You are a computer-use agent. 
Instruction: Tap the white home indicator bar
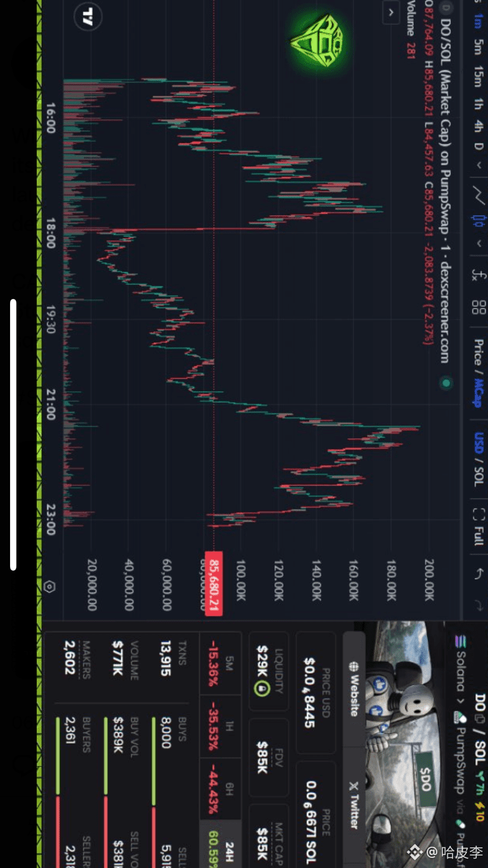(x=13, y=435)
